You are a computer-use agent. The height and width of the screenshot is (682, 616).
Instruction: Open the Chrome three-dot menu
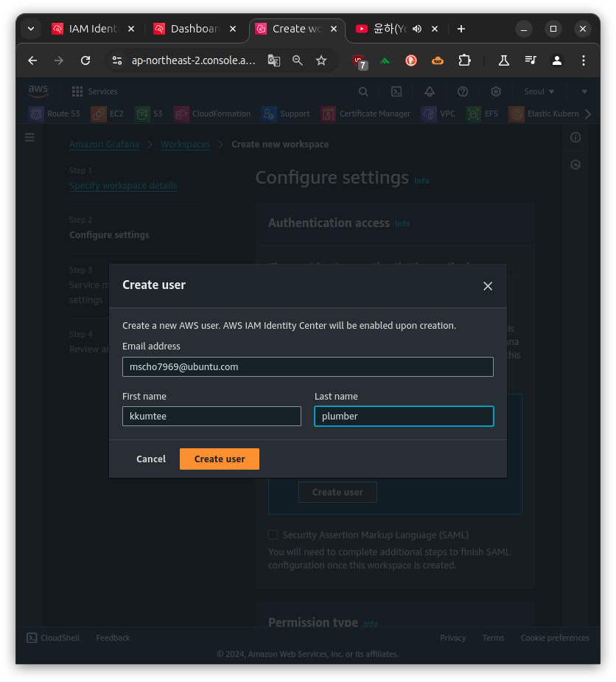pyautogui.click(x=584, y=60)
